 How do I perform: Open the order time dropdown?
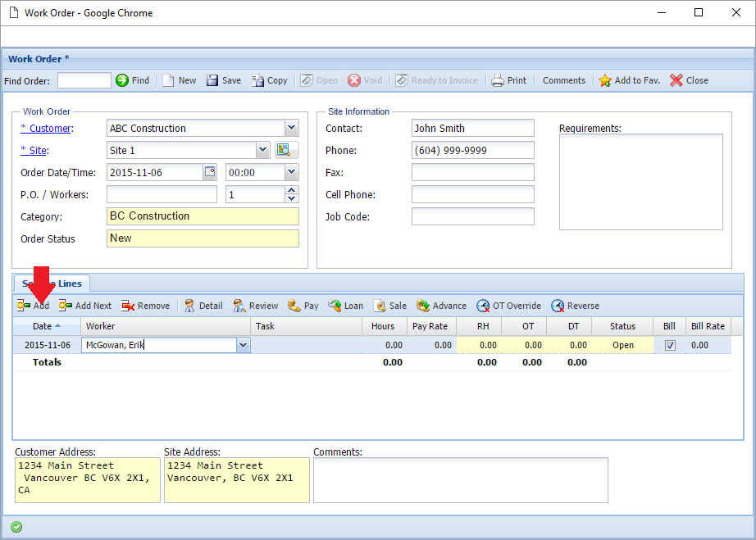point(291,172)
